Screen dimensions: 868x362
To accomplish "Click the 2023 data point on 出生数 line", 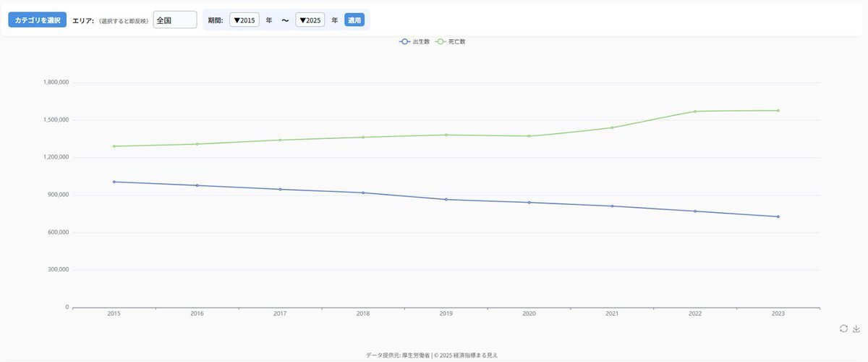I will tap(778, 216).
